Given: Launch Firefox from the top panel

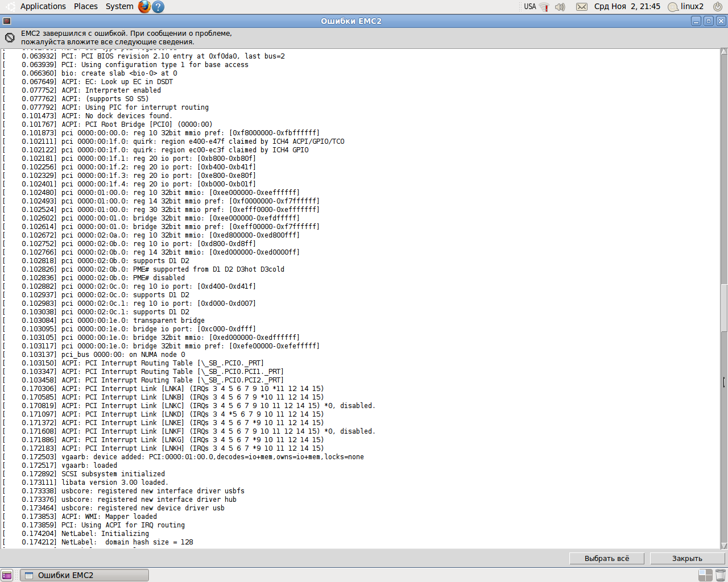Looking at the screenshot, I should coord(144,7).
